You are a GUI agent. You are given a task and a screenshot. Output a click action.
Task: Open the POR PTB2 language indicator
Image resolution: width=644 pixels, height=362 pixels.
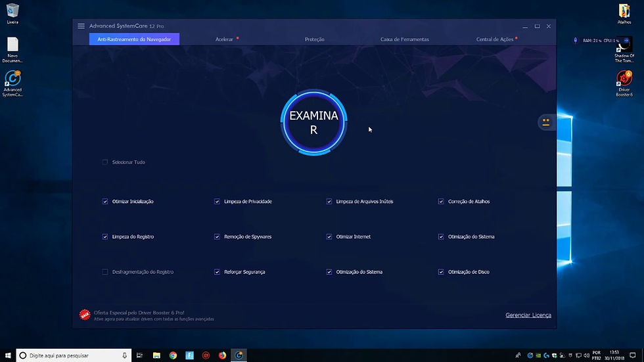[597, 355]
